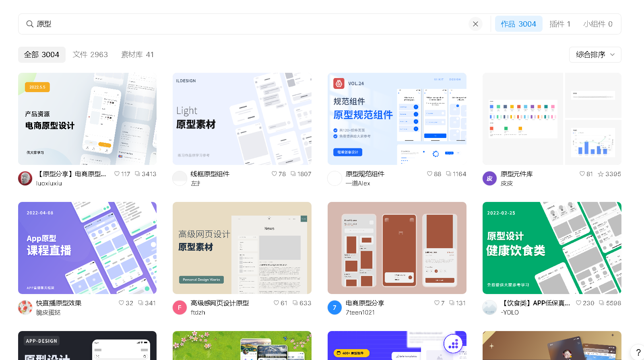
Task: Open the help question mark button
Action: point(638,352)
